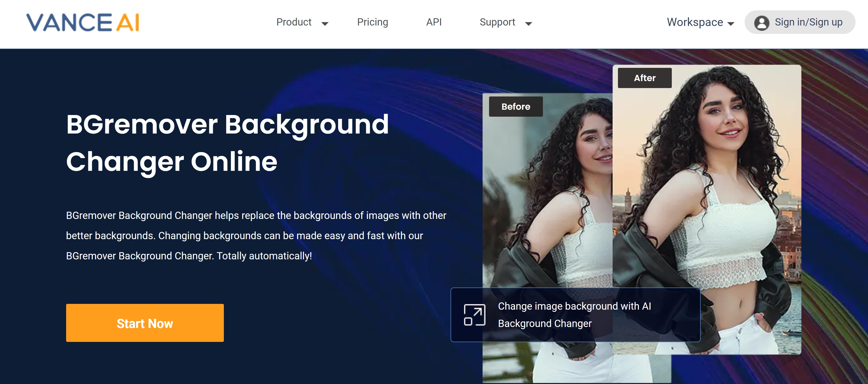This screenshot has width=868, height=384.
Task: Click the user avatar icon
Action: point(761,23)
